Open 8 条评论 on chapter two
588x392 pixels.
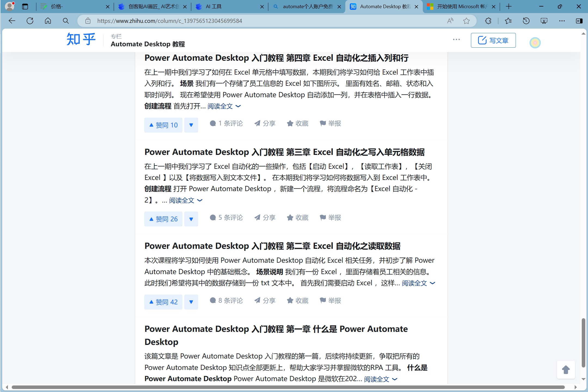[x=226, y=301]
